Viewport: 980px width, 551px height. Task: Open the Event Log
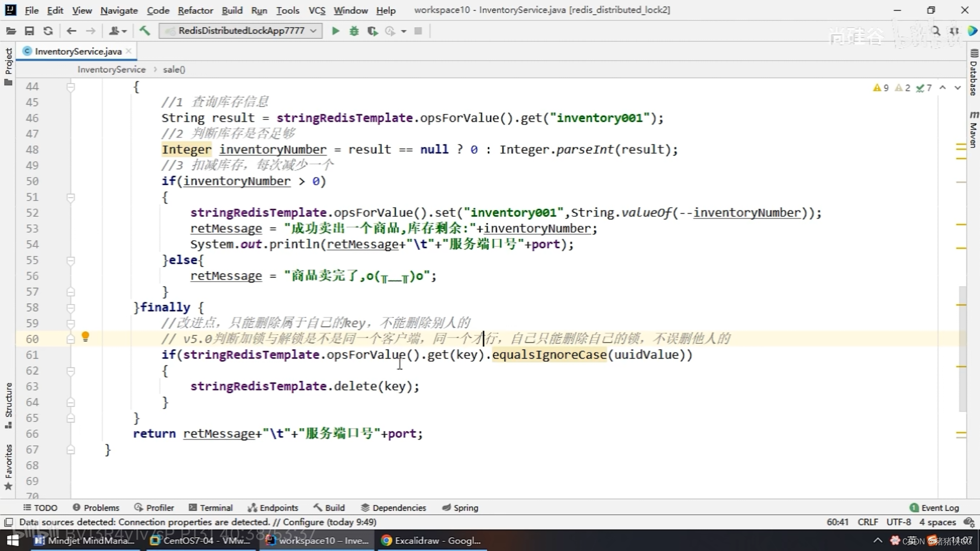point(935,508)
